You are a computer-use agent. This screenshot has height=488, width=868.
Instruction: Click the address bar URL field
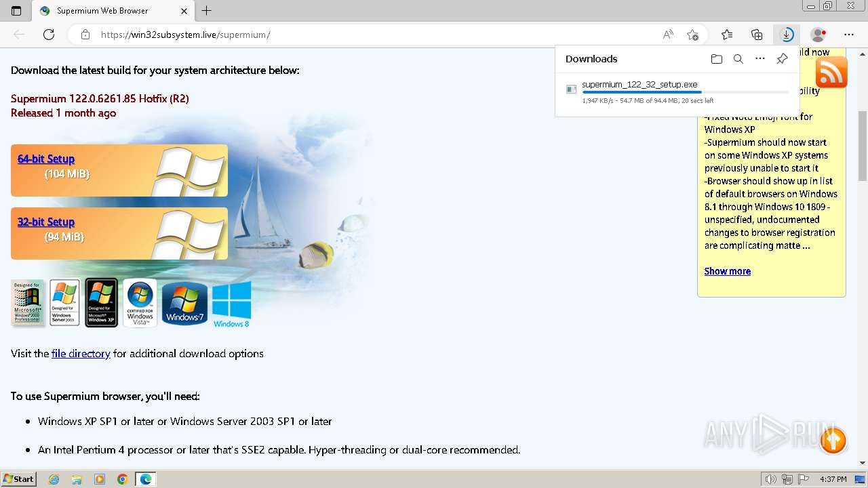pos(376,35)
